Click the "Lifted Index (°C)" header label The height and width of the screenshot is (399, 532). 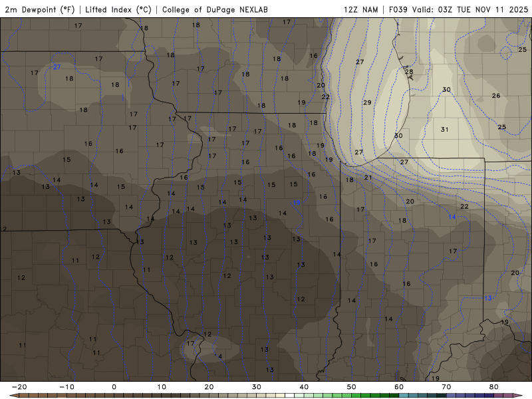point(118,9)
